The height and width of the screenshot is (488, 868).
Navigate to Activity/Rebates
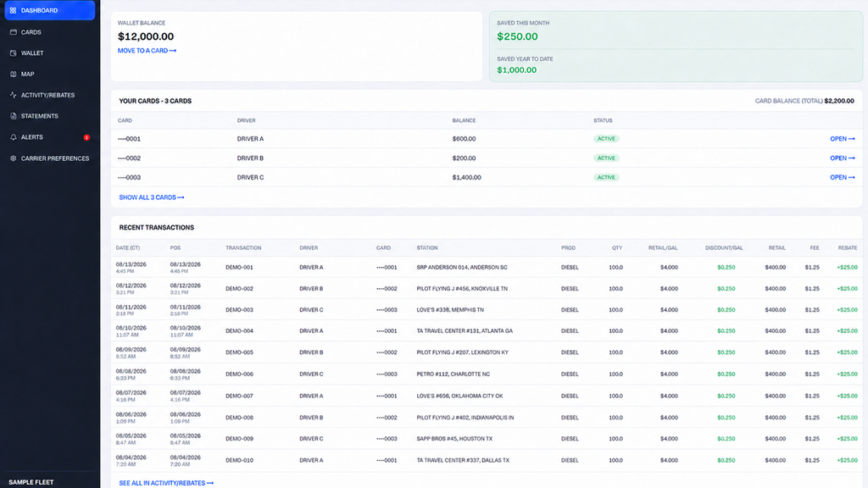[x=50, y=95]
